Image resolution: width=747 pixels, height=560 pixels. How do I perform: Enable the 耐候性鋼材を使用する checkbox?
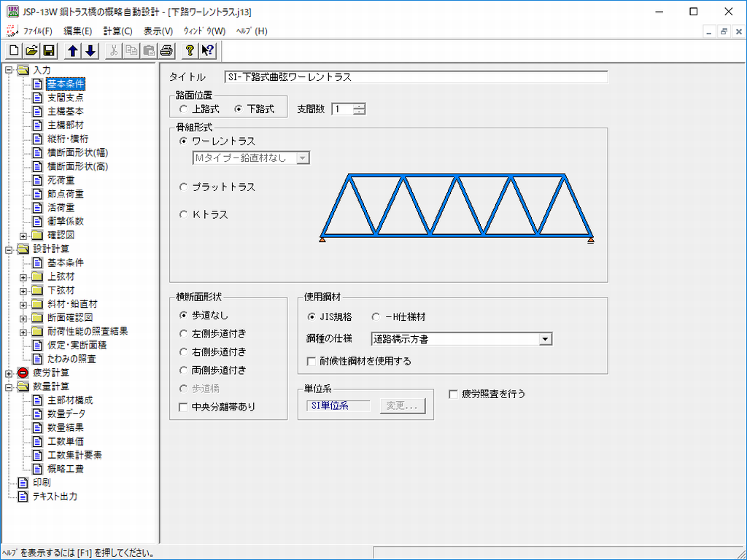(312, 361)
